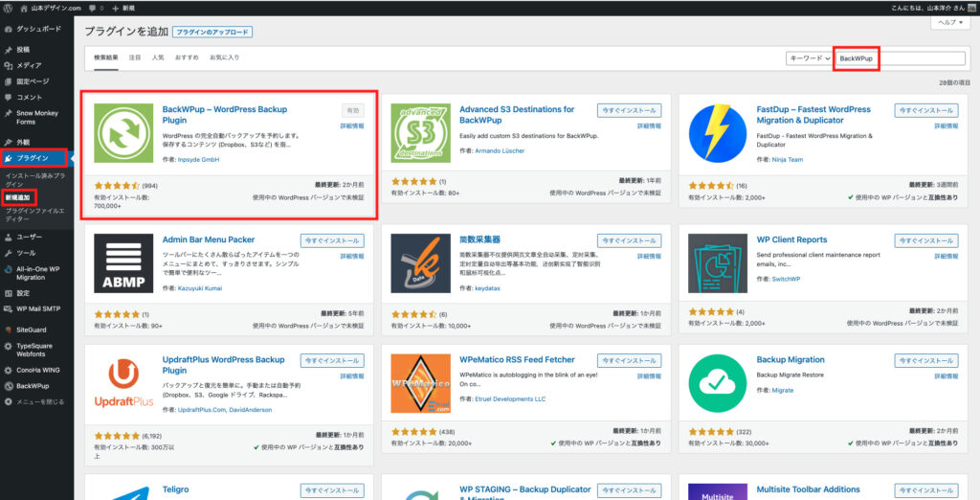Install WP Client Reports now
This screenshot has width=980, height=500.
click(926, 240)
